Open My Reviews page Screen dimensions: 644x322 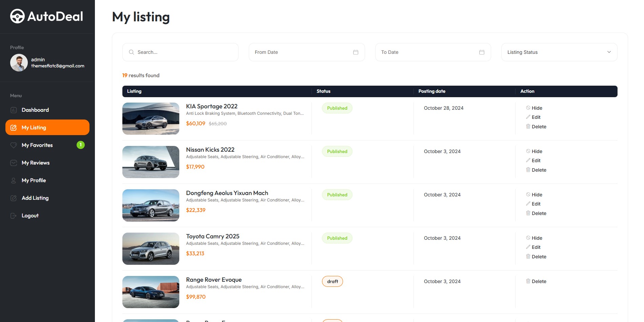tap(47, 163)
